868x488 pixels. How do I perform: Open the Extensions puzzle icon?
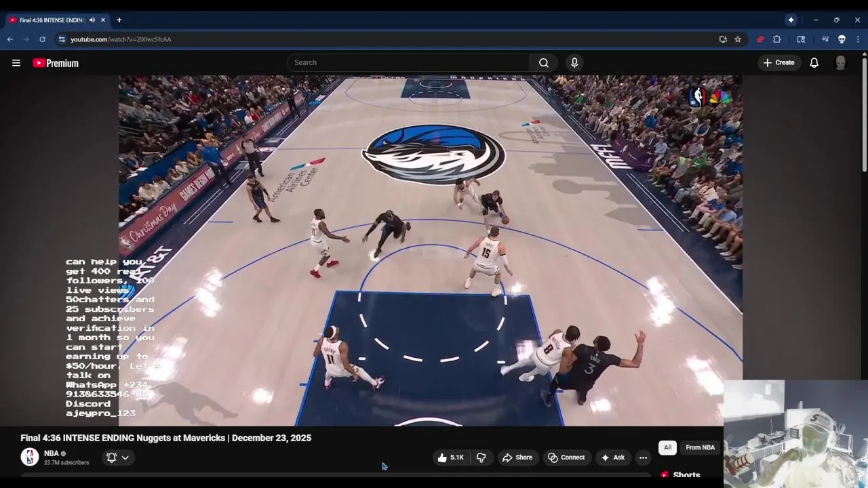coord(777,39)
